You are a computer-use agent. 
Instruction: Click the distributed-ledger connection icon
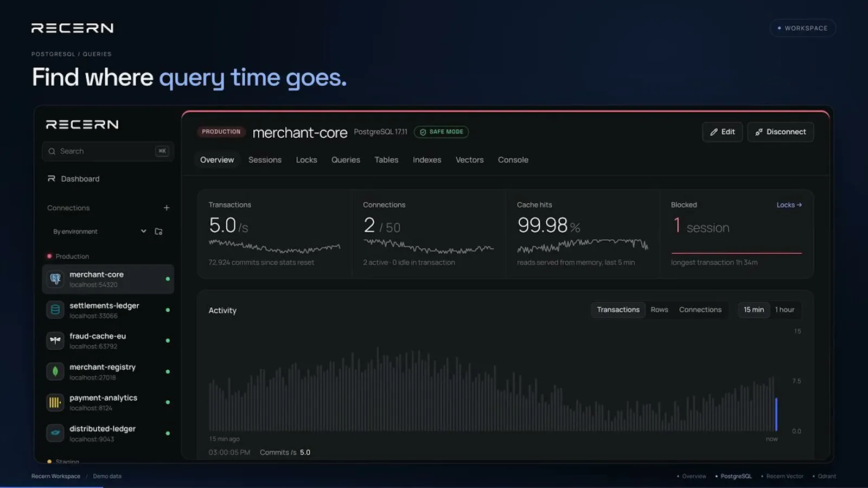(55, 433)
